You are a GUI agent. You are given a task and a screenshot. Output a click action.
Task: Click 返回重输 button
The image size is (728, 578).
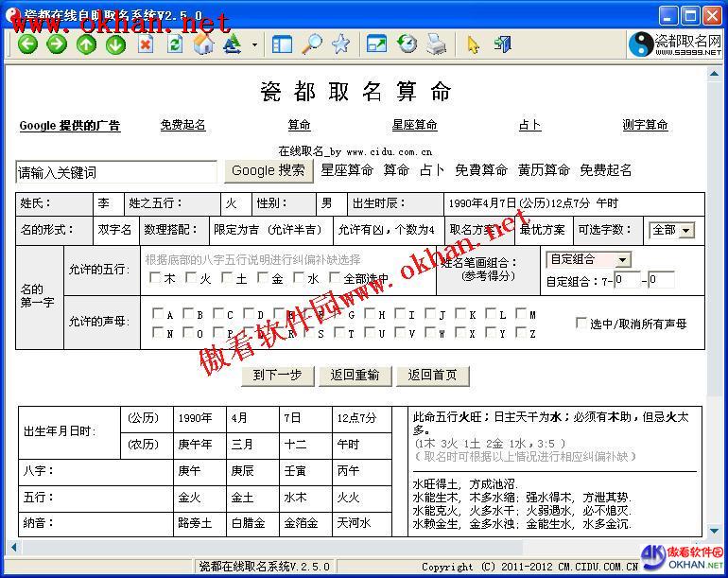pyautogui.click(x=355, y=376)
